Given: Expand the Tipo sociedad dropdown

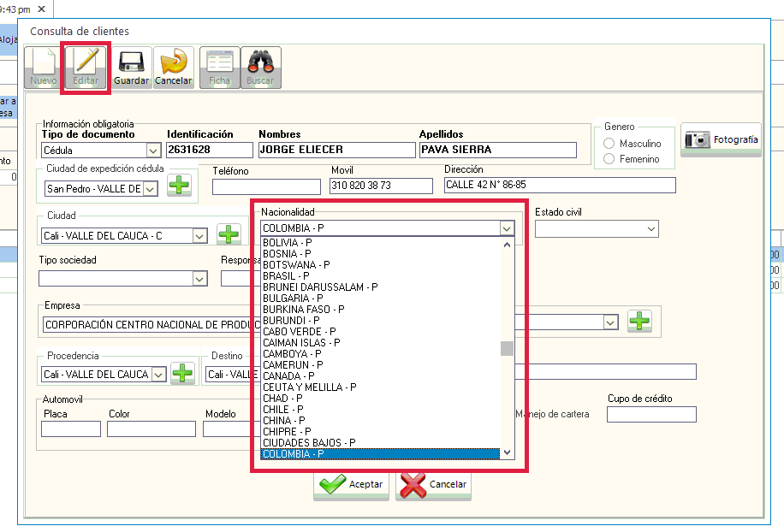Looking at the screenshot, I should pyautogui.click(x=199, y=278).
